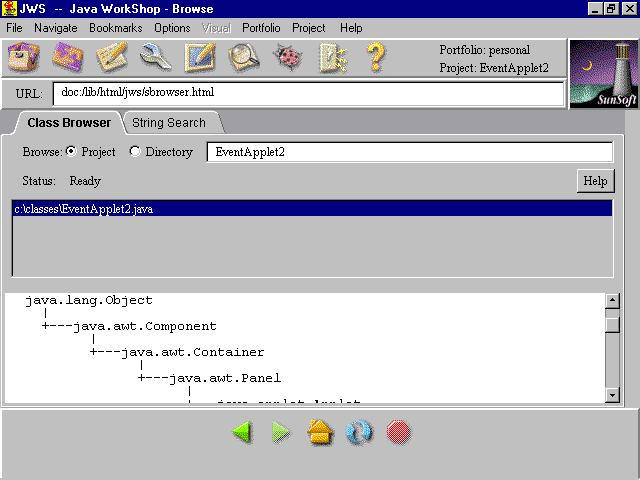
Task: Restore the Java WorkShop window size
Action: (611, 9)
